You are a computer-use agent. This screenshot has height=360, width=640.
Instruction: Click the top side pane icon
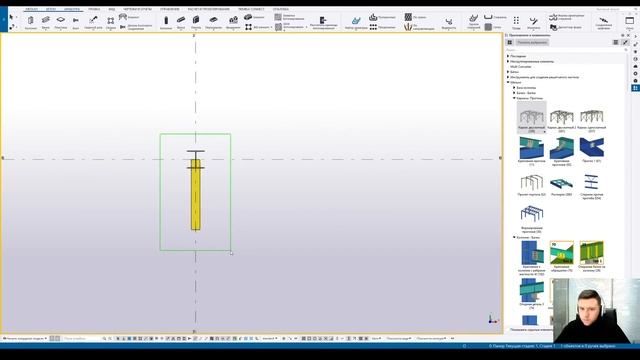point(636,37)
